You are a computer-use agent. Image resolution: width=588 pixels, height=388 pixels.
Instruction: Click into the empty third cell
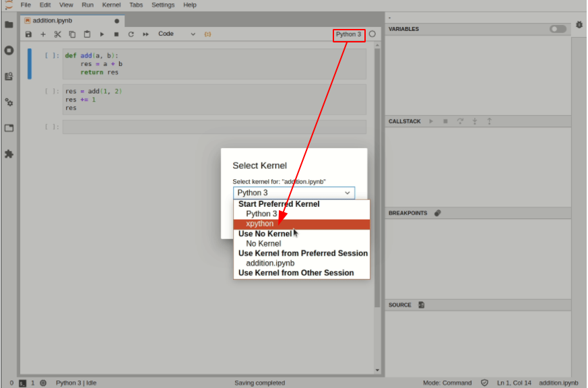(x=214, y=127)
